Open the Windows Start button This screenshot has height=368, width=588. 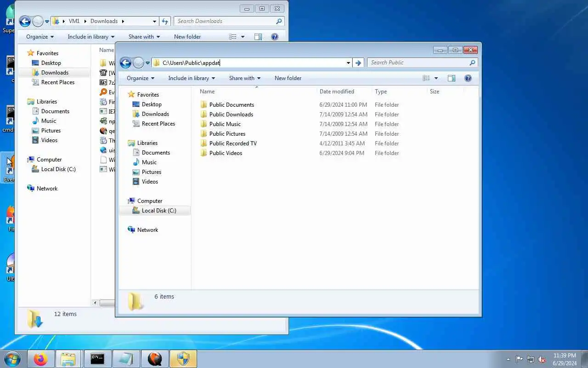pyautogui.click(x=12, y=359)
